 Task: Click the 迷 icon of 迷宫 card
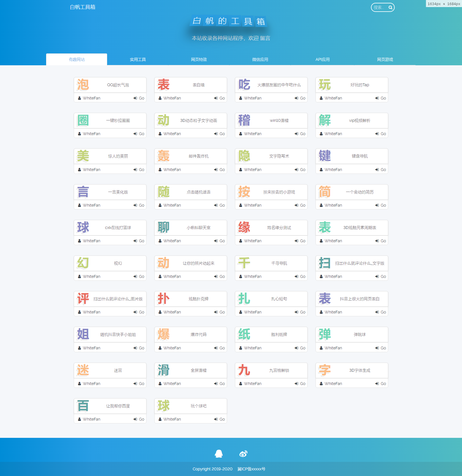coord(83,370)
